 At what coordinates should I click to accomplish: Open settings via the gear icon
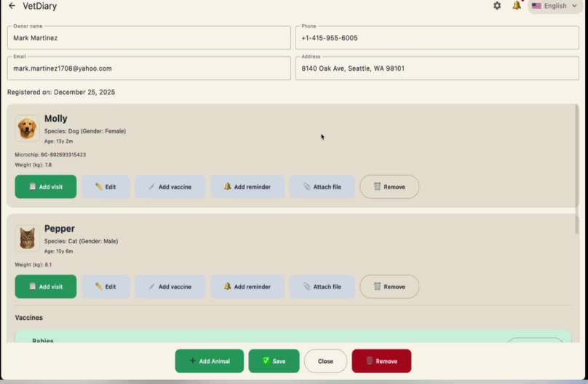497,6
